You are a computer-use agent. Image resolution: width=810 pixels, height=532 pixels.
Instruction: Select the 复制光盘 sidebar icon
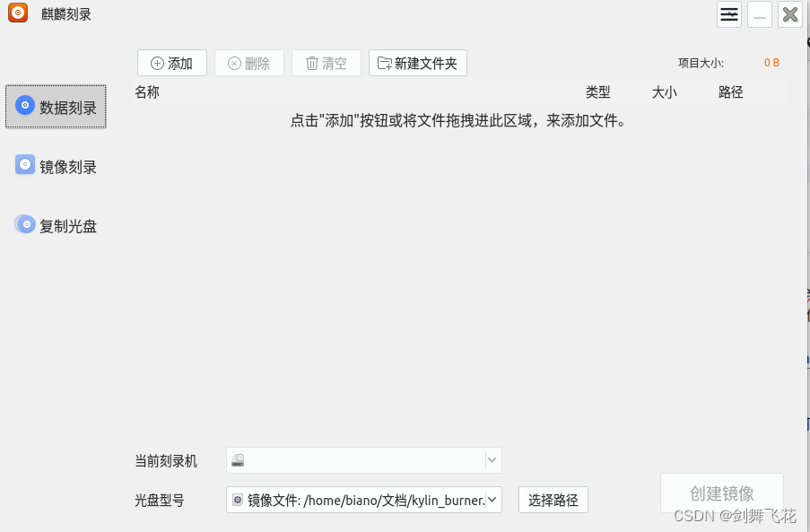tap(24, 224)
